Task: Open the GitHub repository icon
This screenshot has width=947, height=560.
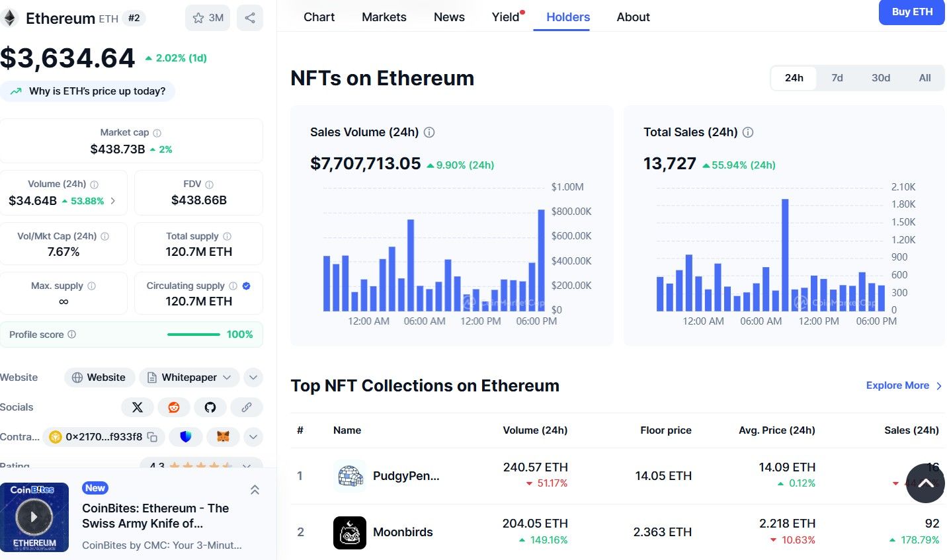Action: (210, 407)
